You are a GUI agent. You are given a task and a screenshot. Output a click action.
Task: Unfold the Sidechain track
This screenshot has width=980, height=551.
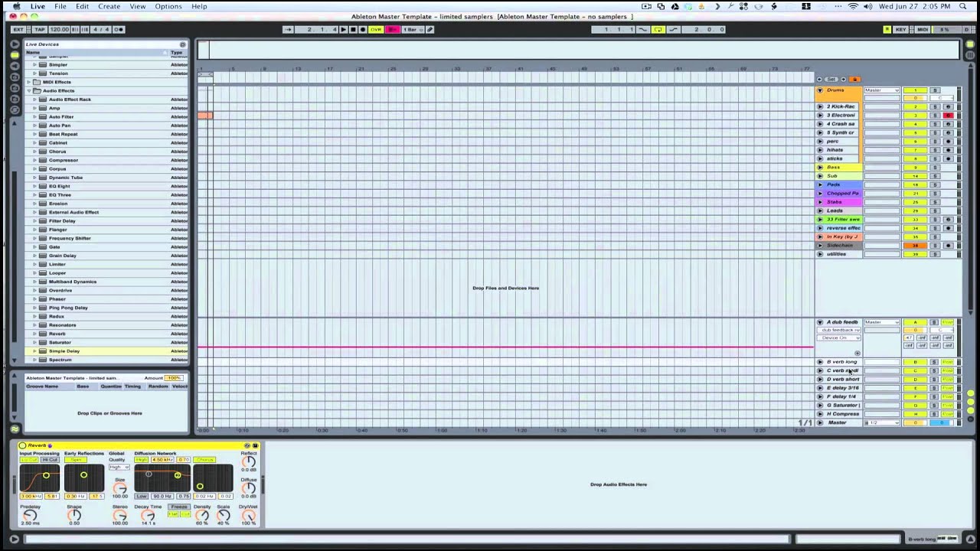pos(820,246)
